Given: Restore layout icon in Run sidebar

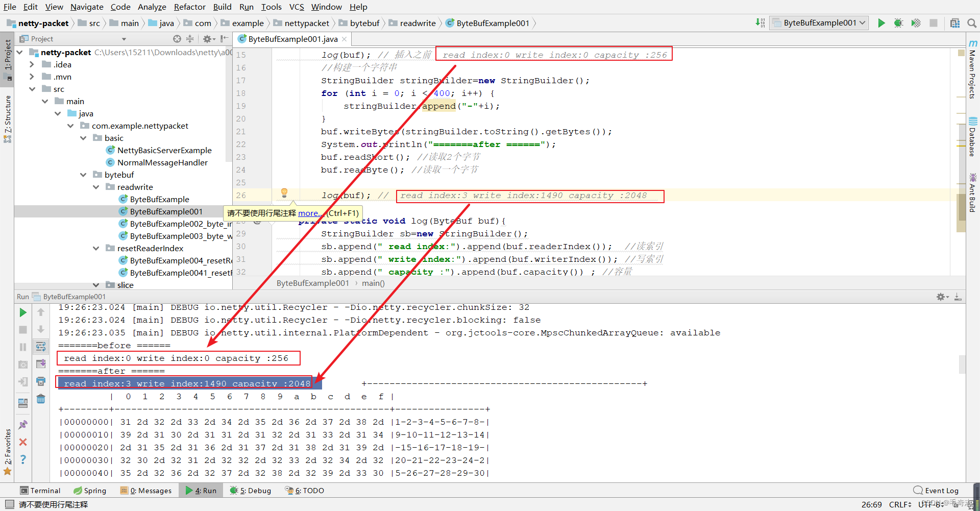Looking at the screenshot, I should point(23,403).
